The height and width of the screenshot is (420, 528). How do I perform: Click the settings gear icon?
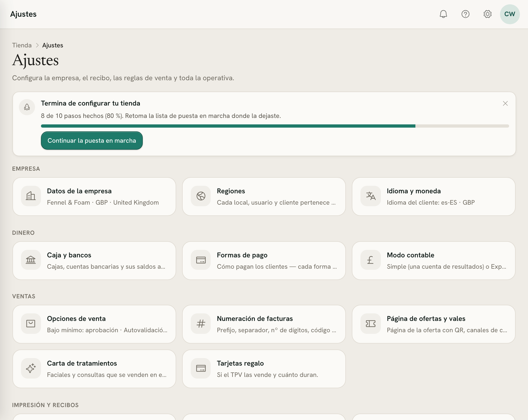(x=487, y=14)
